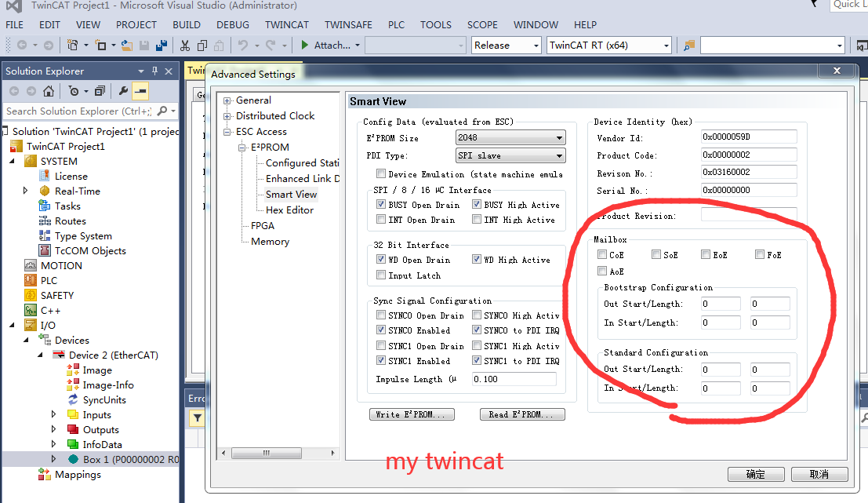
Task: Select the MOTION node icon
Action: point(31,265)
